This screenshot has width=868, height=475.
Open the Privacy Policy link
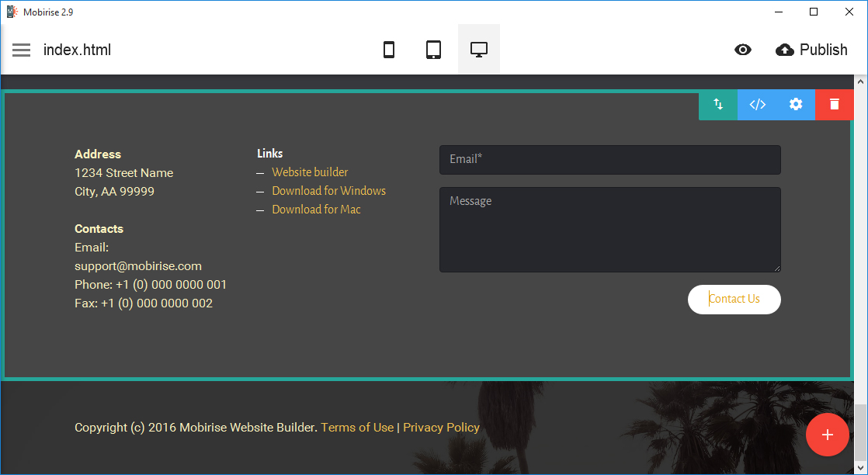[441, 428]
